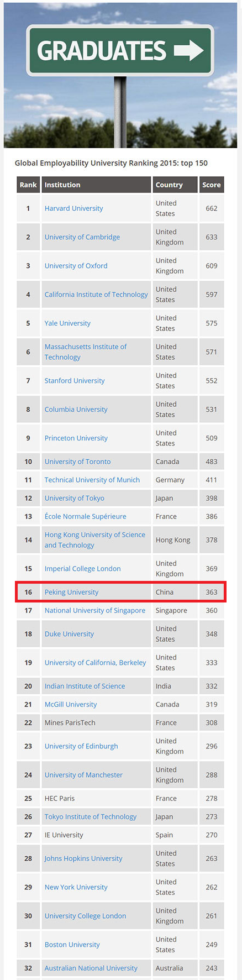Click the Stanford University link

click(75, 381)
